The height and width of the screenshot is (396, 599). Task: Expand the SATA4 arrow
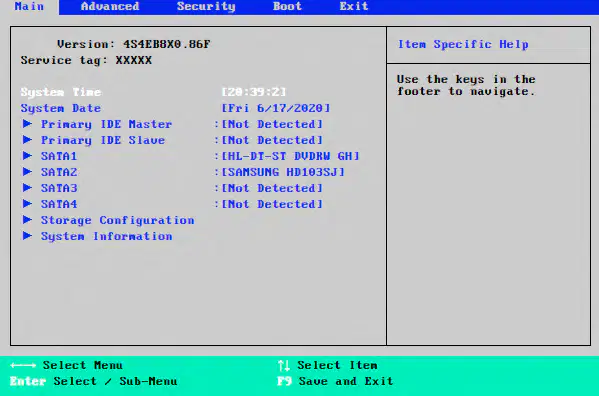pyautogui.click(x=27, y=204)
